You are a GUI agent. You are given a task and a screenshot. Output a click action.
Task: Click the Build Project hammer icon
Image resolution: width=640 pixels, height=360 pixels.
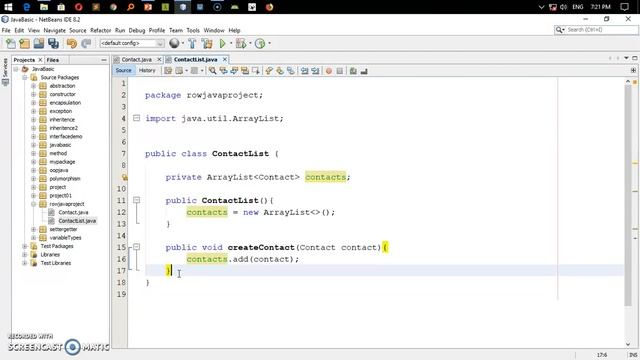[x=192, y=43]
